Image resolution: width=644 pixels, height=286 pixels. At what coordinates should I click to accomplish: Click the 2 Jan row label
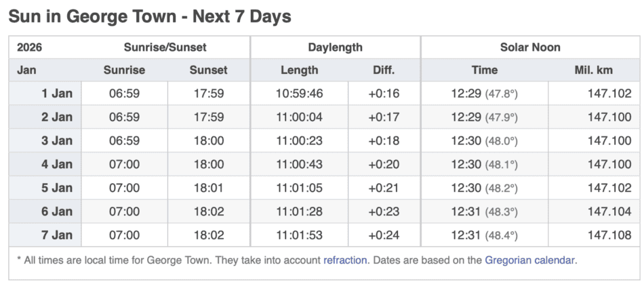56,117
